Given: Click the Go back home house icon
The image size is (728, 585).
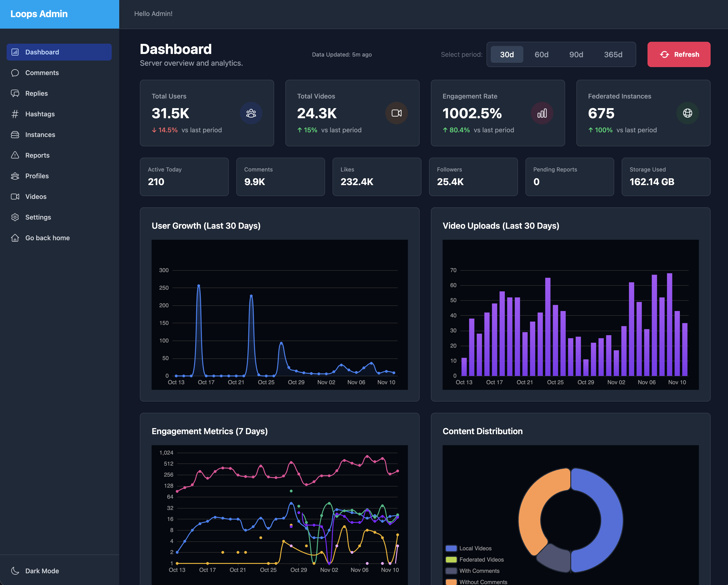Looking at the screenshot, I should [15, 238].
